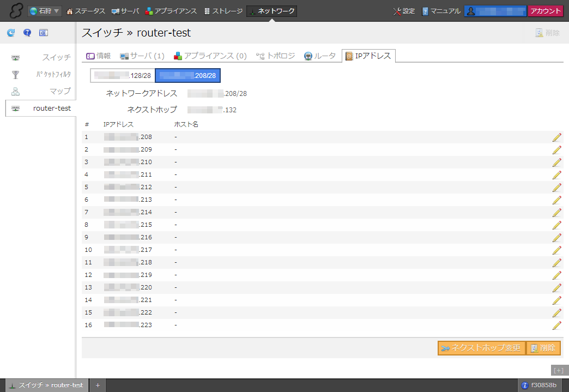Click the refresh icon in the left sidebar

(x=11, y=33)
